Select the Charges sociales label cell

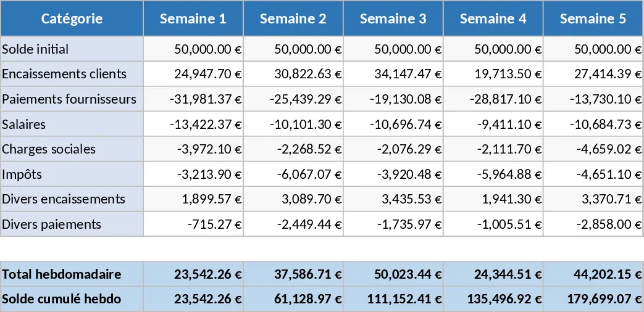tap(72, 149)
